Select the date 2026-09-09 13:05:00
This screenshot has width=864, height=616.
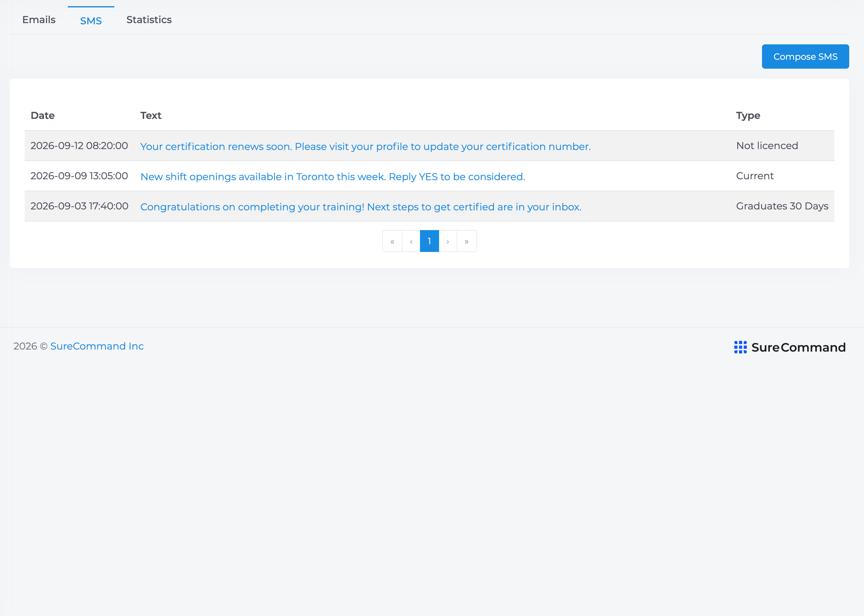coord(79,176)
